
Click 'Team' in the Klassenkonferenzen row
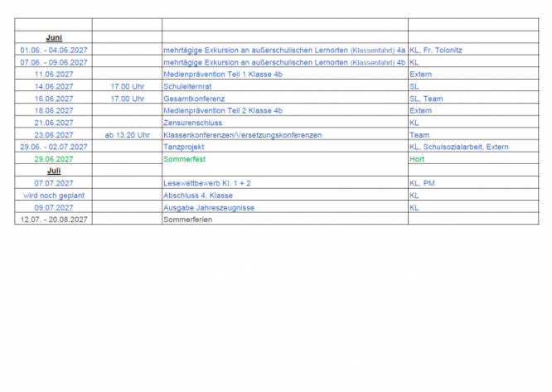(x=419, y=135)
